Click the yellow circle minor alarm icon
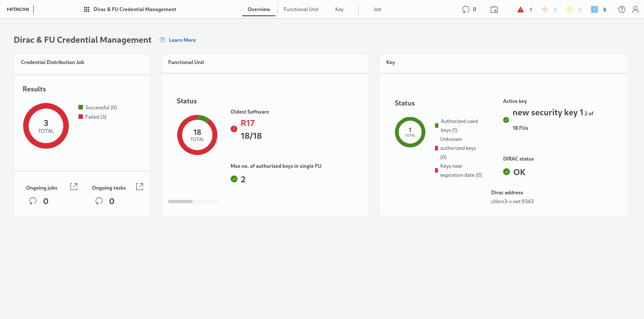 (x=570, y=9)
